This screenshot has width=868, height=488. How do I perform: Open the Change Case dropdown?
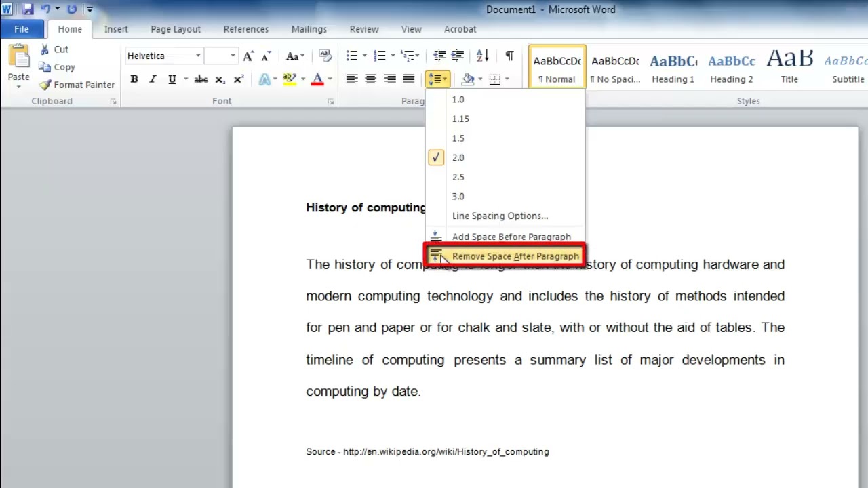pos(296,56)
